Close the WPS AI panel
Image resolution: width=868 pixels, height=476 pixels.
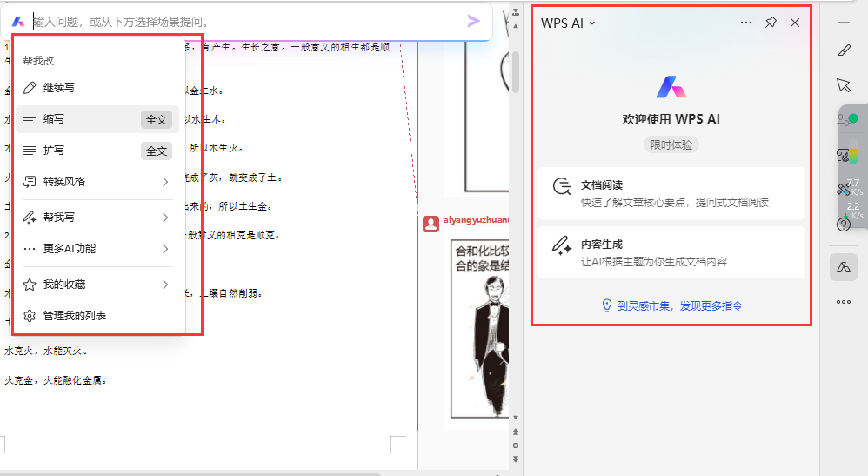(795, 23)
